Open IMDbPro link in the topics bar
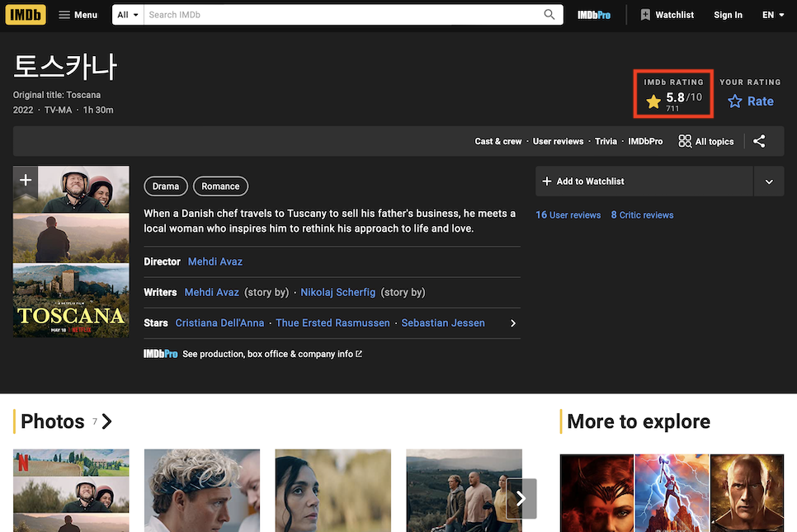Image resolution: width=797 pixels, height=532 pixels. 645,141
